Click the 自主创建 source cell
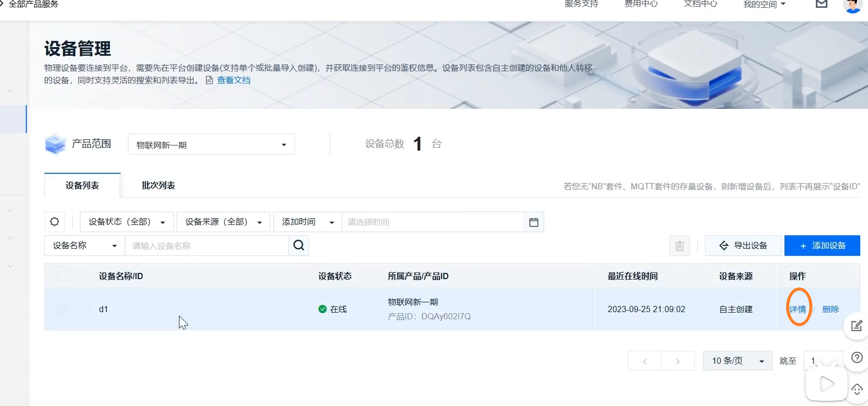 736,309
